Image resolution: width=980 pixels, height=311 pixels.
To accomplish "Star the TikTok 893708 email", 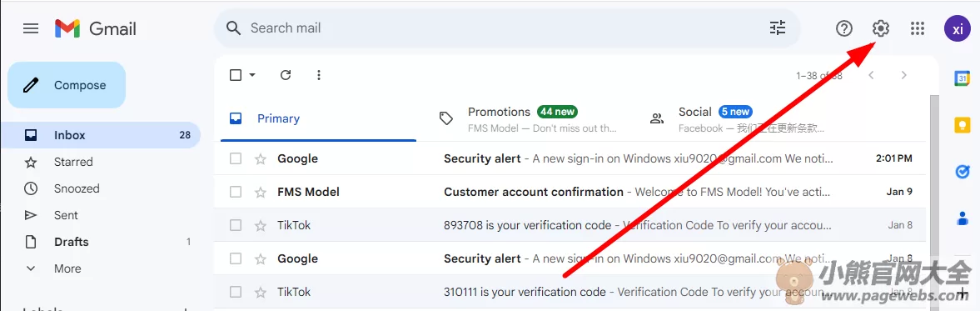I will (x=261, y=225).
